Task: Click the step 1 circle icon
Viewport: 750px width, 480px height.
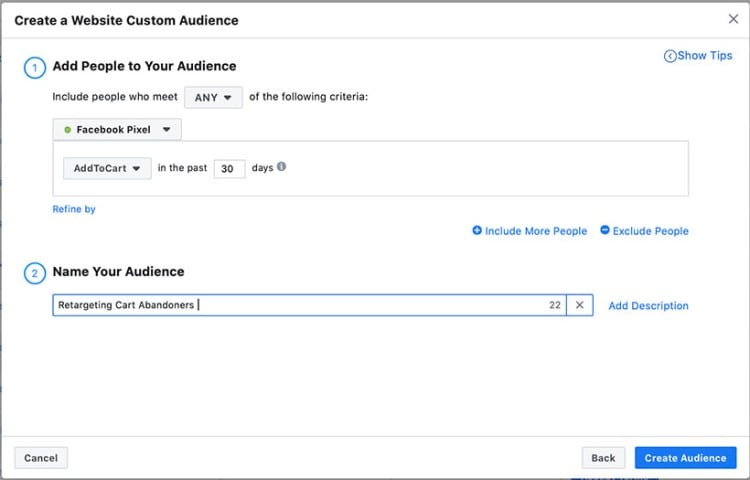Action: tap(35, 68)
